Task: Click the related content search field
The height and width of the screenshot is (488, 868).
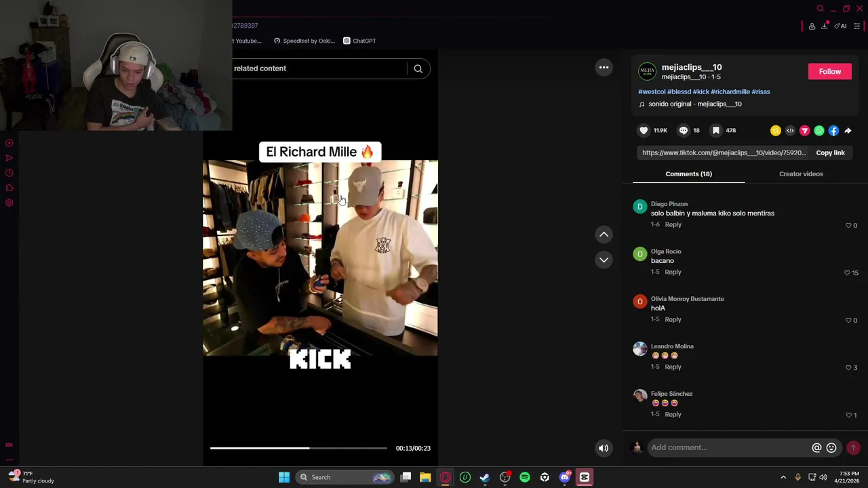Action: 319,68
